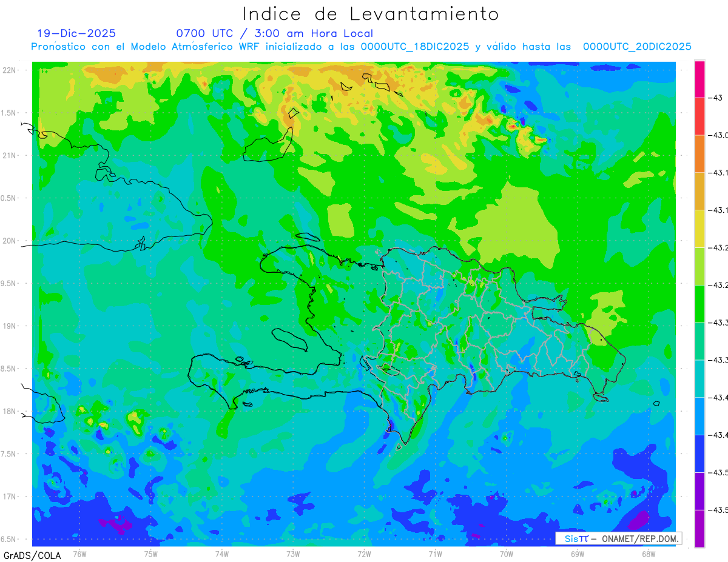Click longitude label '76W'
Screen dimensions: 728x562
[x=79, y=554]
